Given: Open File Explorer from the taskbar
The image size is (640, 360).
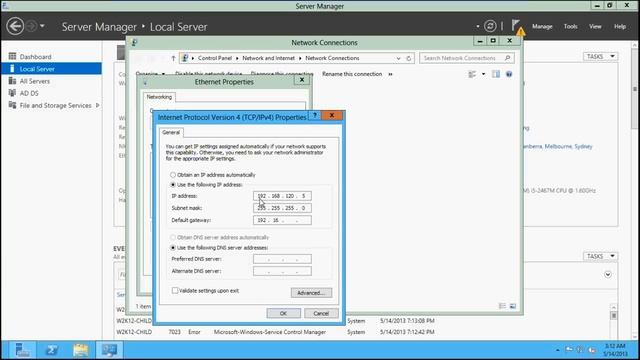Looking at the screenshot, I should pyautogui.click(x=81, y=350).
